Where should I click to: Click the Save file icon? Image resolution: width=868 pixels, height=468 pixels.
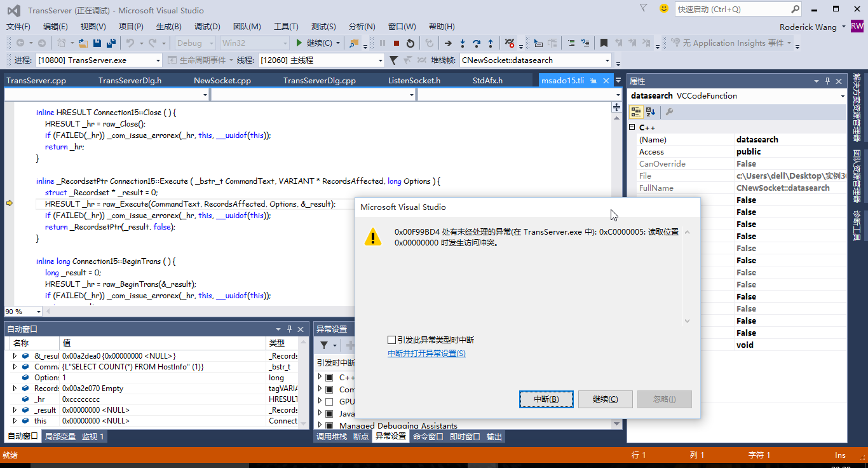pyautogui.click(x=97, y=43)
